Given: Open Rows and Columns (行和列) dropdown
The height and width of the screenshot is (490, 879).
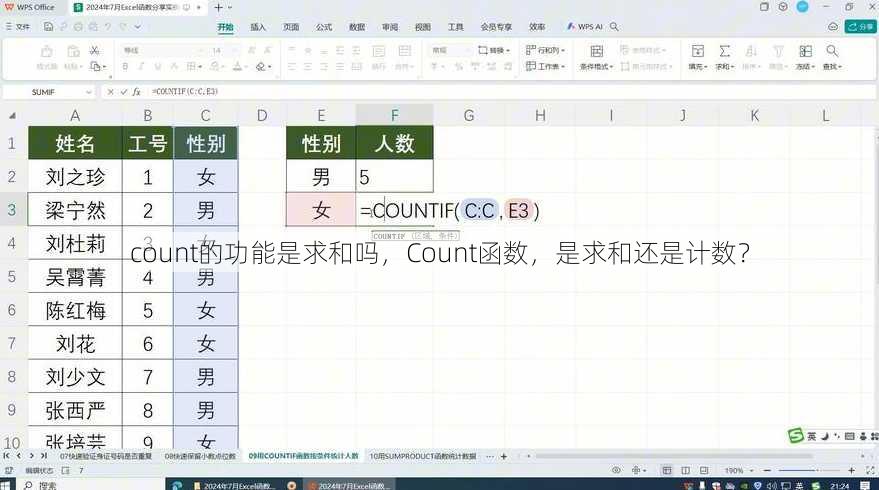Looking at the screenshot, I should tap(545, 50).
